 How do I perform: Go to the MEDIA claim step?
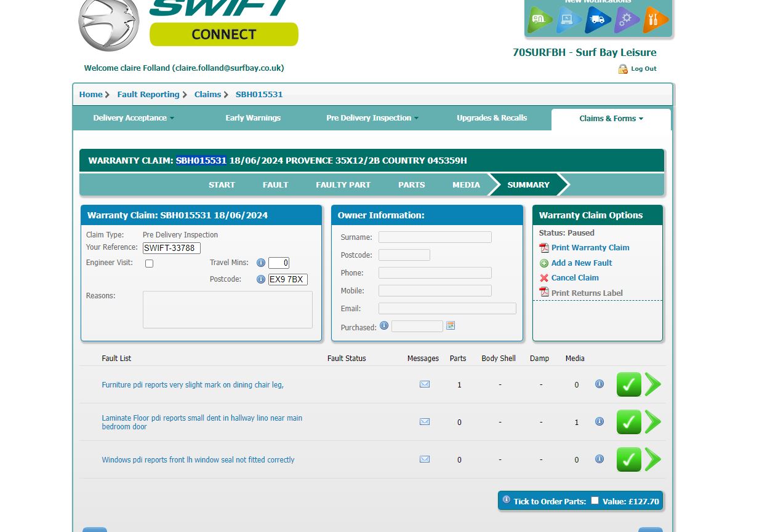pos(466,185)
